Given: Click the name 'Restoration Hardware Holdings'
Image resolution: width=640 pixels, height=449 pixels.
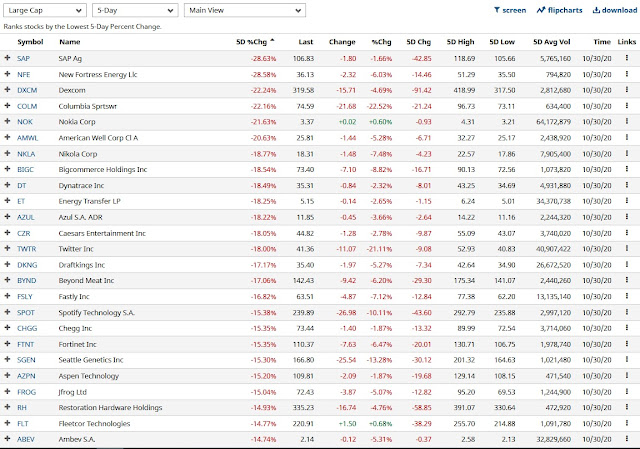Looking at the screenshot, I should coord(110,407).
